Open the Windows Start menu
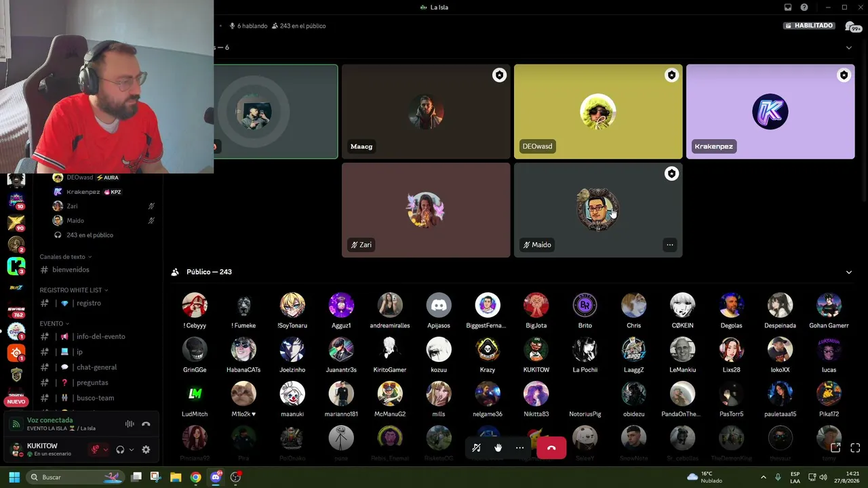Image resolution: width=868 pixels, height=488 pixels. (x=14, y=477)
